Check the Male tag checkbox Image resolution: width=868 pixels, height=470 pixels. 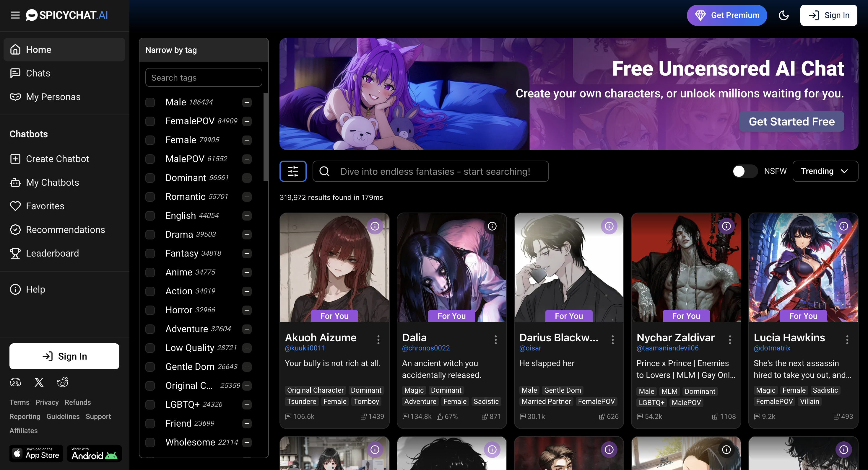coord(150,102)
